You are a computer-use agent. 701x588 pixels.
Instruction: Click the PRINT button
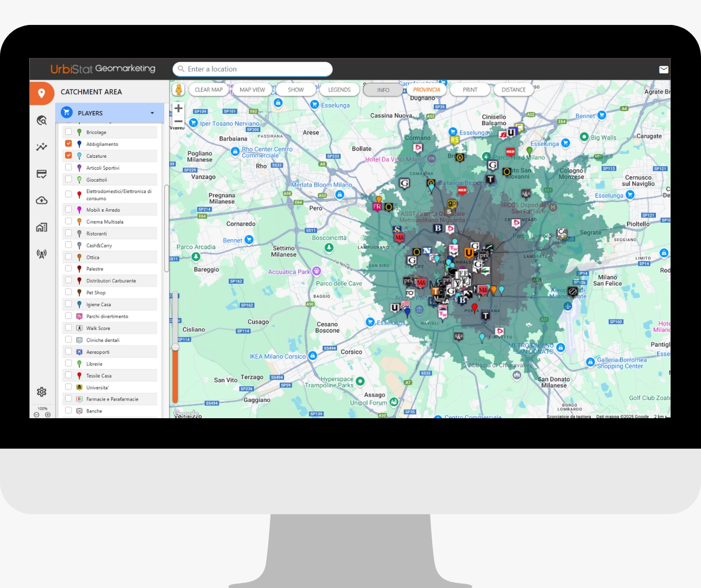point(470,90)
